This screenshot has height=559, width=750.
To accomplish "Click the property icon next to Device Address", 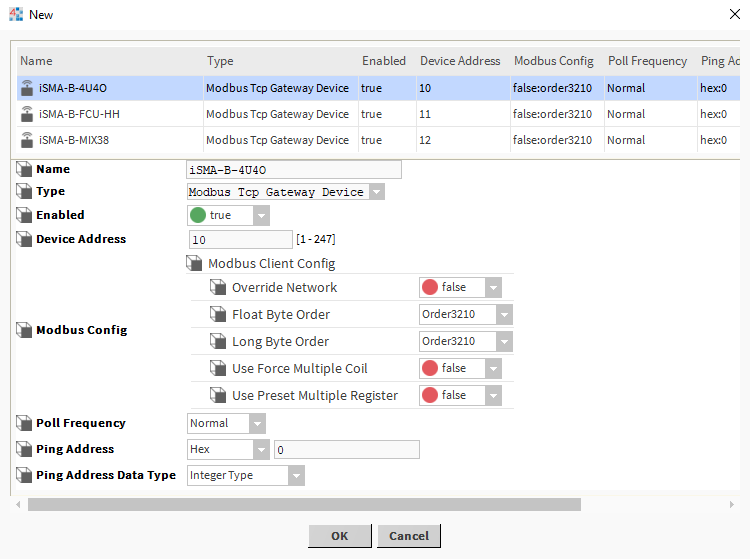I will [x=24, y=240].
